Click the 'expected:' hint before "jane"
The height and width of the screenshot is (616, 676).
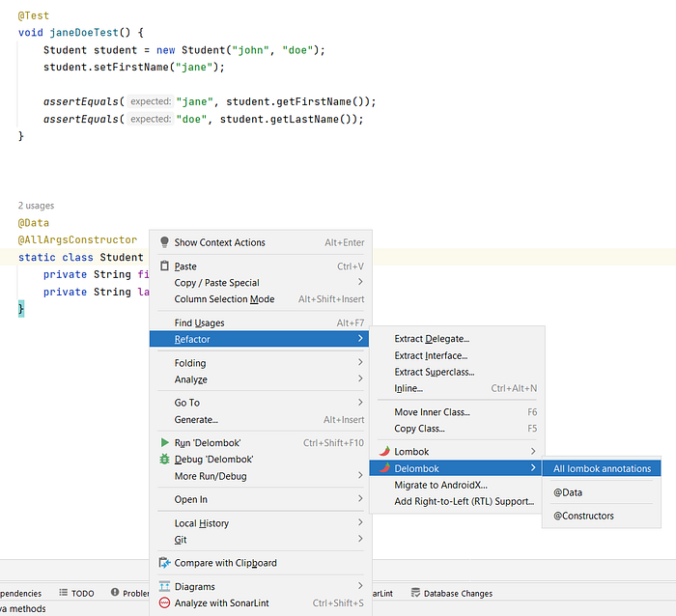coord(151,101)
